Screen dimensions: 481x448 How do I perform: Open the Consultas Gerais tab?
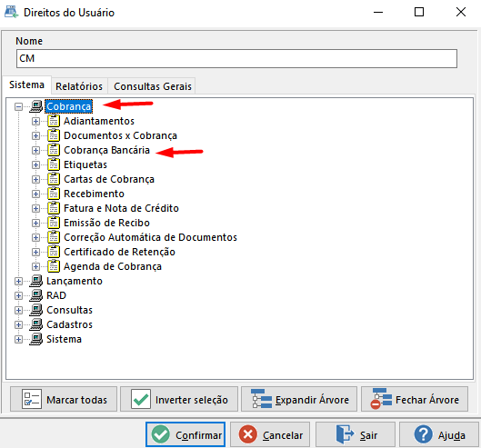click(x=153, y=86)
